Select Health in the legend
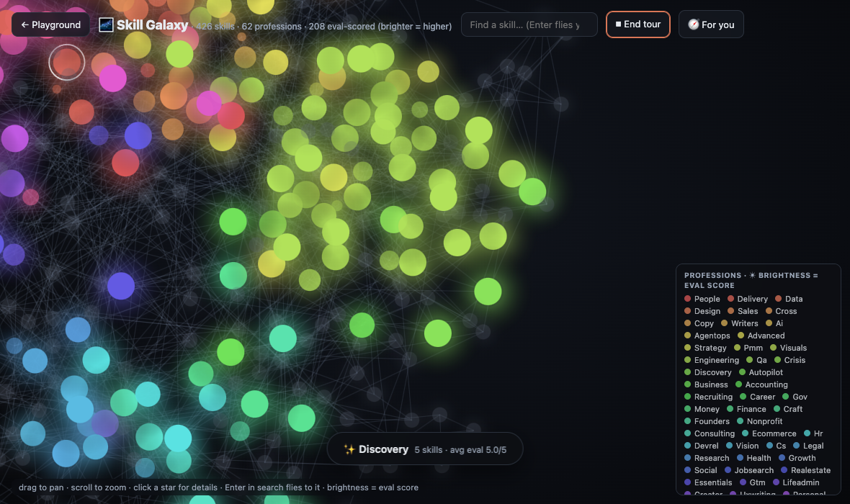 pyautogui.click(x=754, y=458)
